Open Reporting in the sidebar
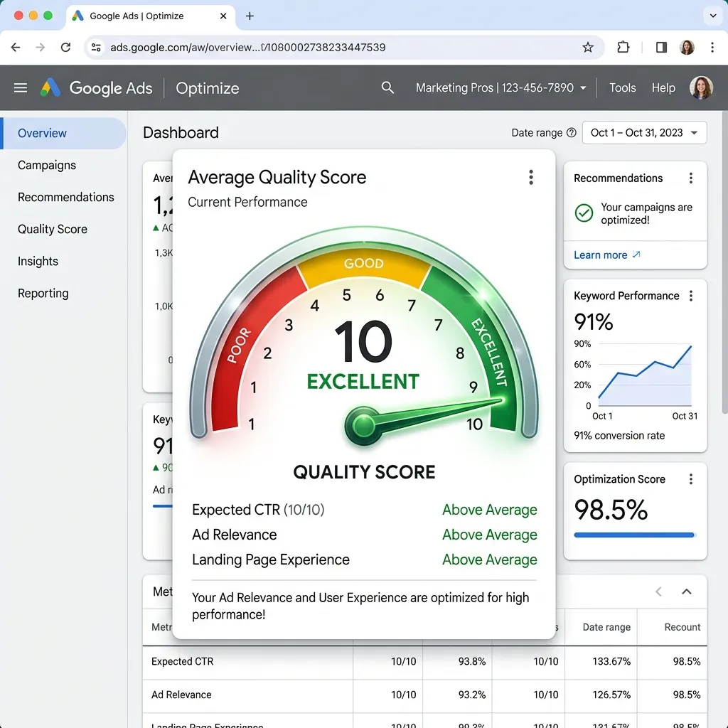The width and height of the screenshot is (728, 728). pos(43,294)
